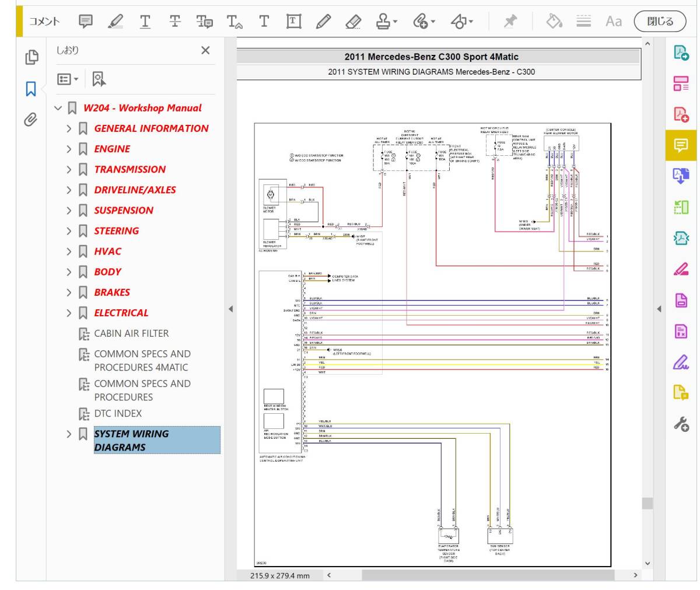Show the page thumbnails panel

coord(32,57)
